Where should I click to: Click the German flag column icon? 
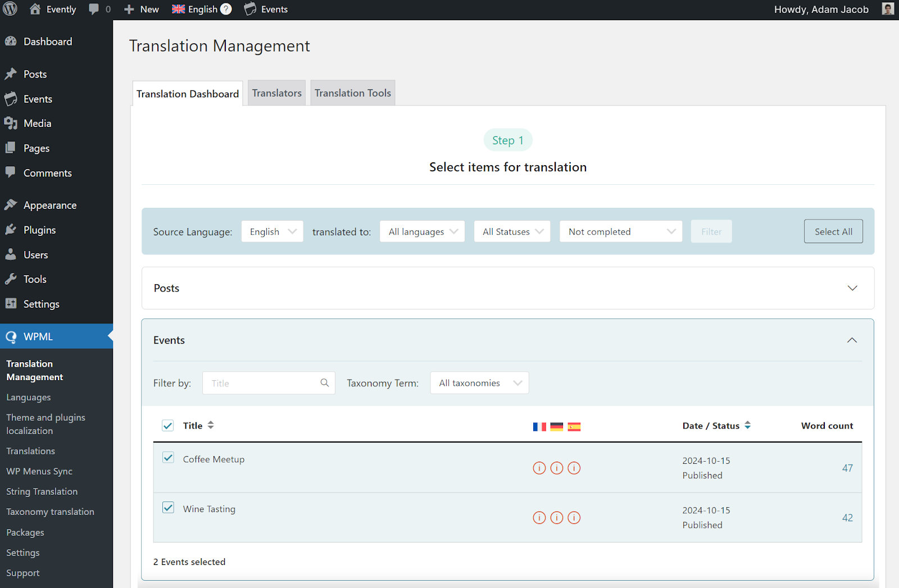[557, 426]
